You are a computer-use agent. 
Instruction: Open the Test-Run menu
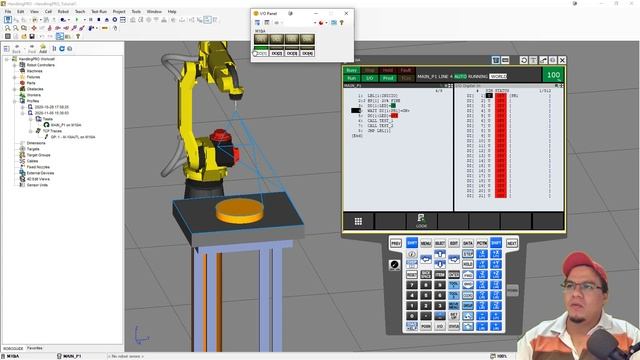coord(99,11)
